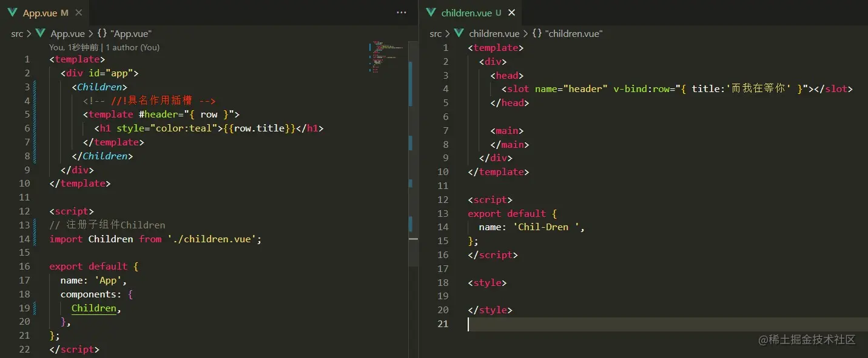This screenshot has height=358, width=868.
Task: Click the slot name="header" attribute
Action: pyautogui.click(x=571, y=89)
